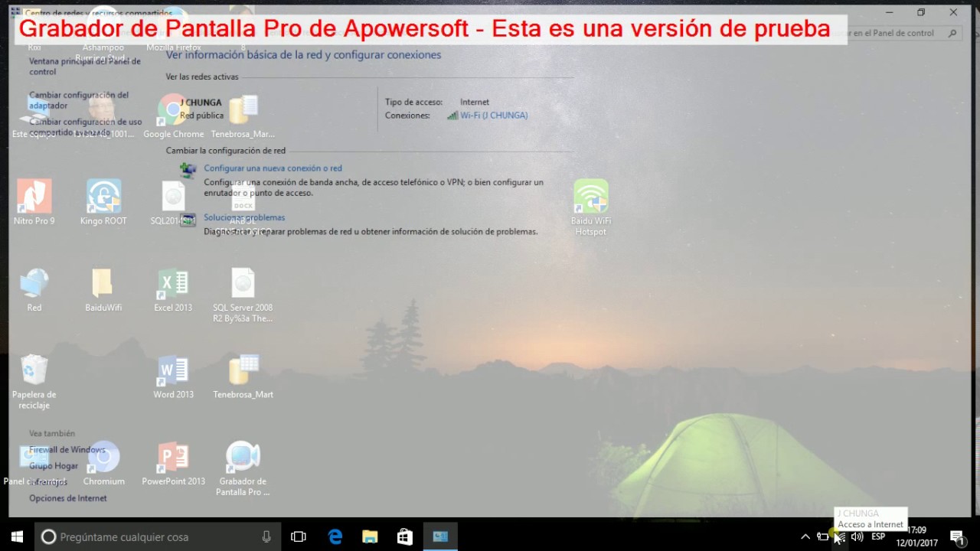Launch Kingo ROOT from the desktop
Image resolution: width=980 pixels, height=551 pixels.
click(x=103, y=202)
